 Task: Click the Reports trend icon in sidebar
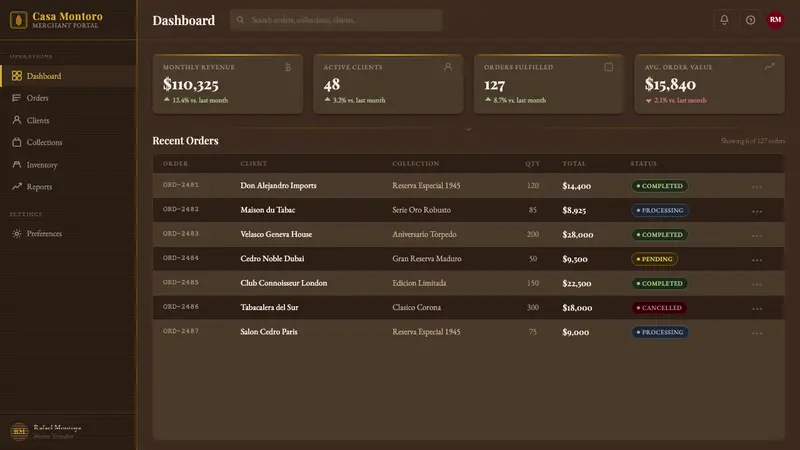pos(17,187)
